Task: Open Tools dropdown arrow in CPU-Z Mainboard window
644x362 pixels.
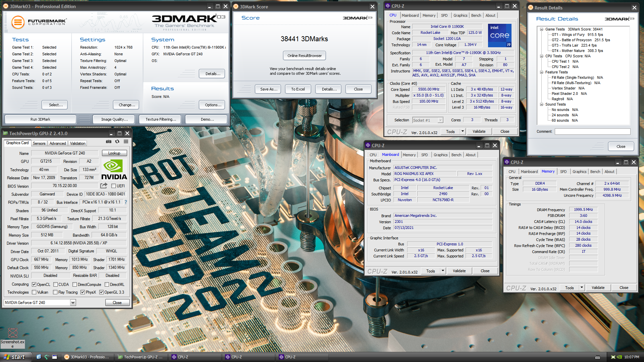Action: [x=443, y=271]
